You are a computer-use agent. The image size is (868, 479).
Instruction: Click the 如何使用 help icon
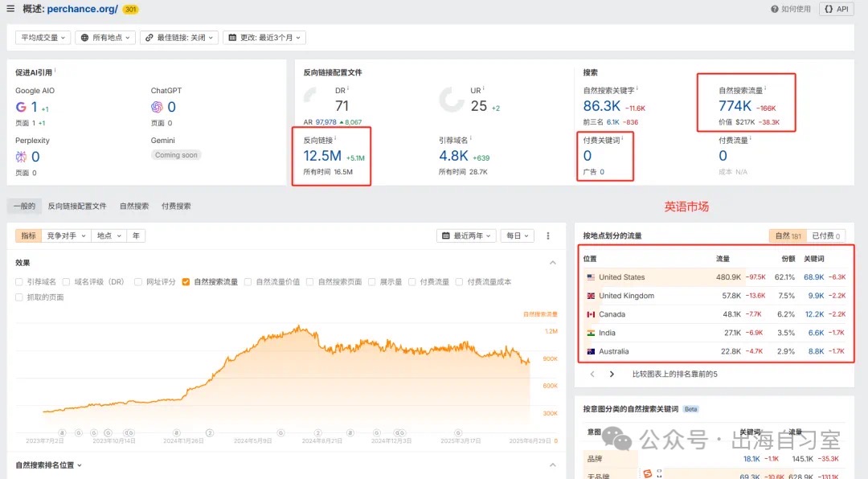[x=774, y=10]
